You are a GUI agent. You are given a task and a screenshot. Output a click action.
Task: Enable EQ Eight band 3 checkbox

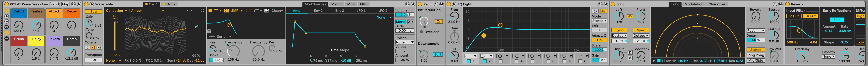(501, 61)
